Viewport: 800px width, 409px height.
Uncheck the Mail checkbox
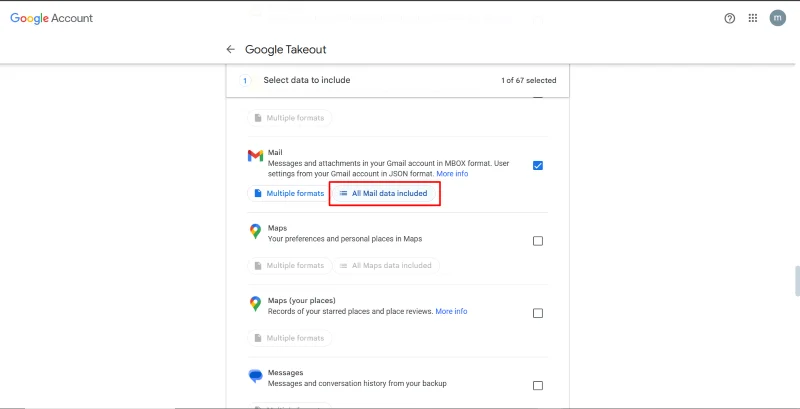tap(538, 165)
